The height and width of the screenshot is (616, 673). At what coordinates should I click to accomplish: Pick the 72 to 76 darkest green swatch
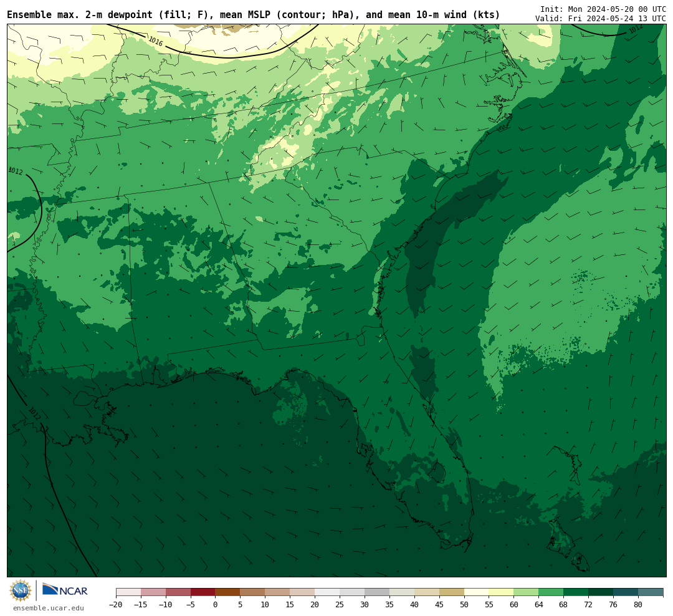(601, 592)
